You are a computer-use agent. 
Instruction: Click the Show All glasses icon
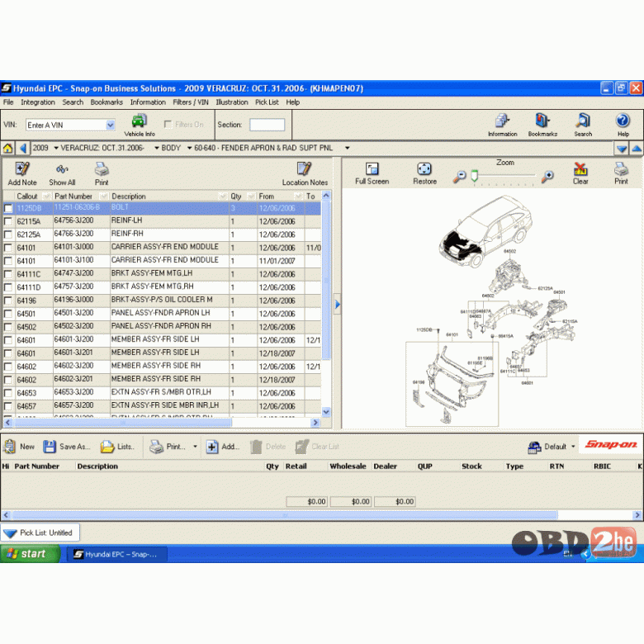click(x=62, y=169)
